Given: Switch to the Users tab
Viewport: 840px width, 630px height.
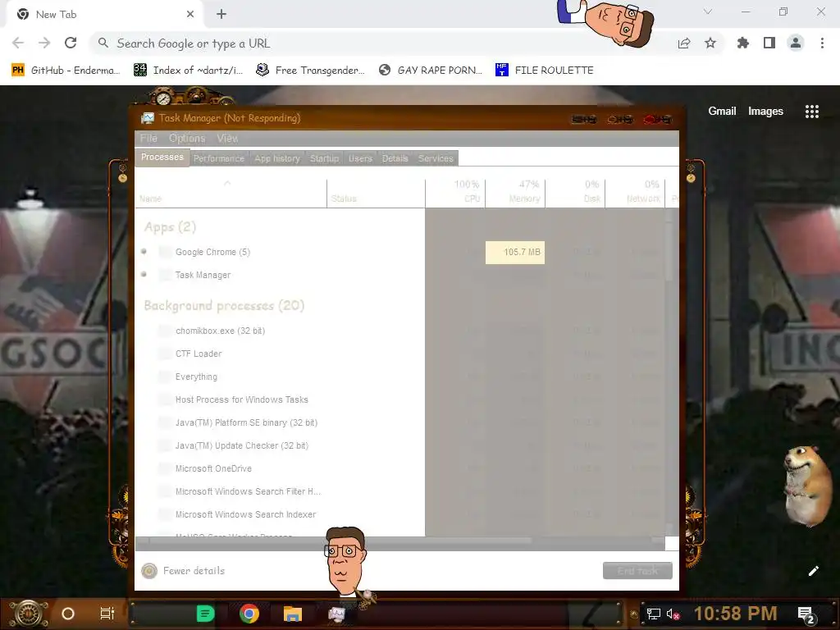Looking at the screenshot, I should pos(360,158).
